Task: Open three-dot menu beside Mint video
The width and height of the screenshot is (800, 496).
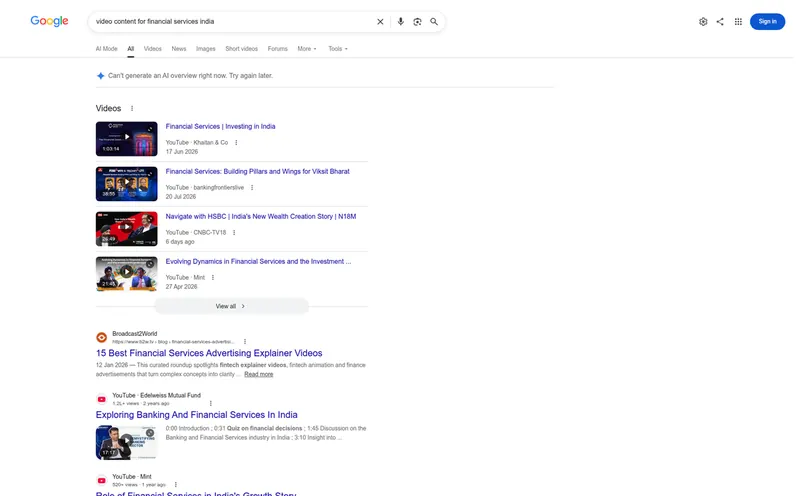Action: click(213, 277)
